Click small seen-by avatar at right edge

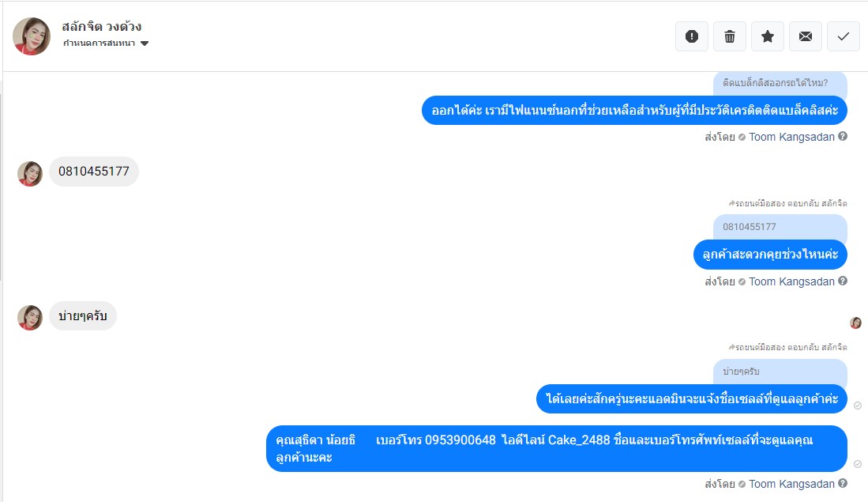[856, 323]
